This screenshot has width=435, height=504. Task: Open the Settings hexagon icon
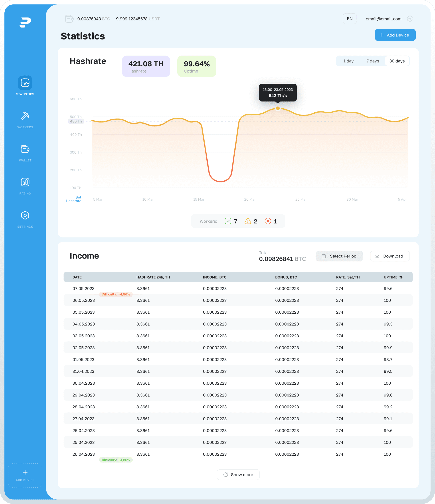25,215
